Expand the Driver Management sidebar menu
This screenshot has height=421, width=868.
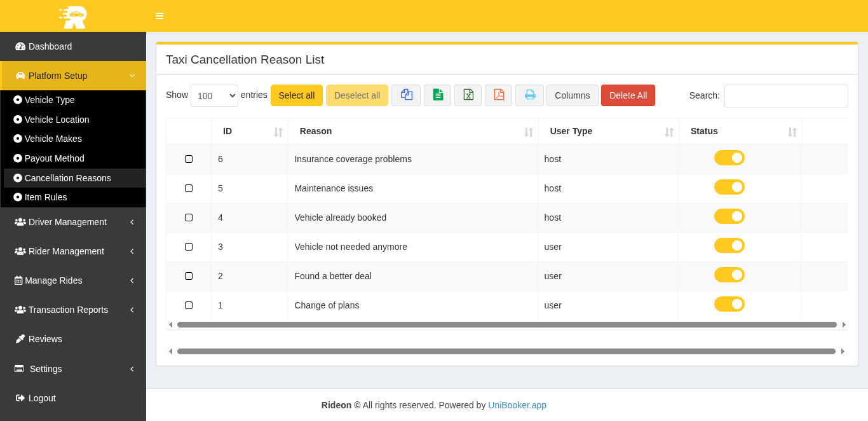[x=73, y=222]
